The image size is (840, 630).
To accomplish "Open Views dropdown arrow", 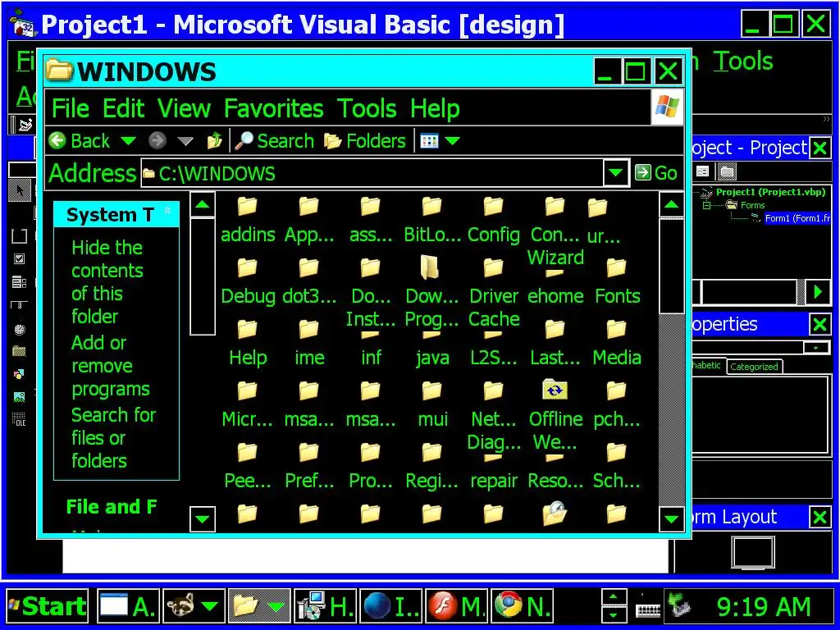I will pos(452,141).
